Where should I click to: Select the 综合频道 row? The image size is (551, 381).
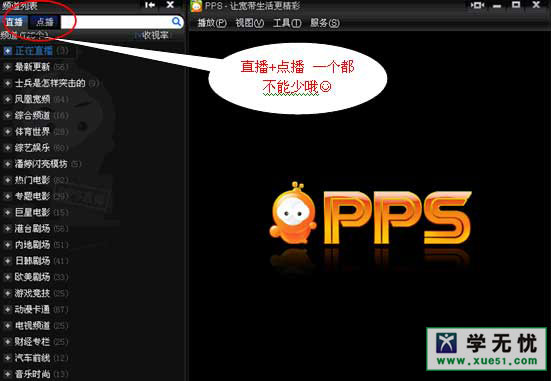(92, 115)
